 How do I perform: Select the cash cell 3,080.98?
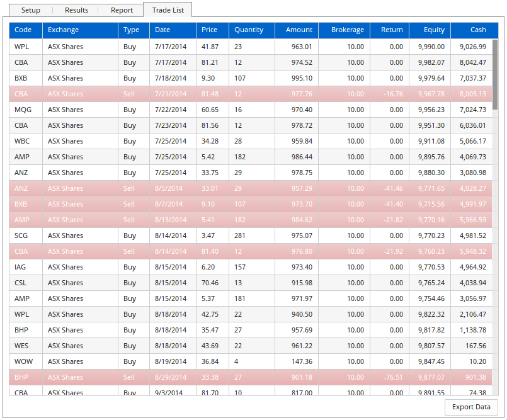(x=472, y=173)
